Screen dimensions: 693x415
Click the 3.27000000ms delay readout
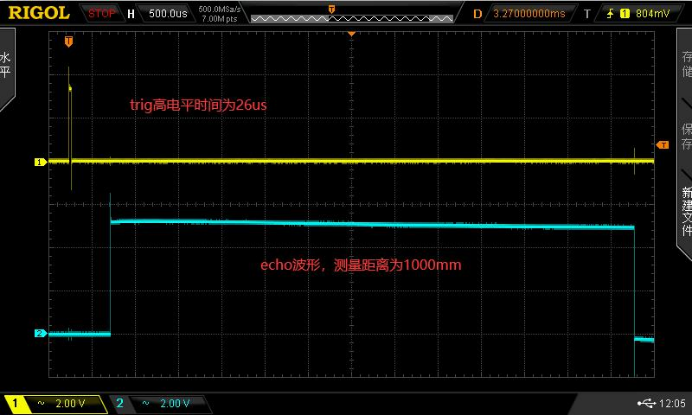(x=529, y=13)
